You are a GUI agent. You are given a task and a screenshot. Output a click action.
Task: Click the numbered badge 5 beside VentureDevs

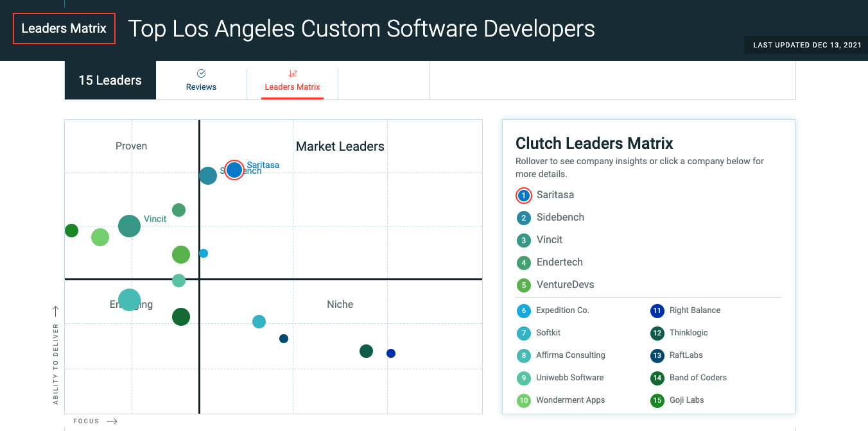523,285
